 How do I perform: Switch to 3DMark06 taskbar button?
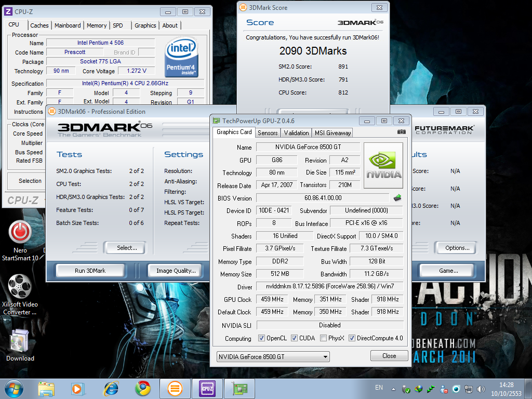point(175,389)
